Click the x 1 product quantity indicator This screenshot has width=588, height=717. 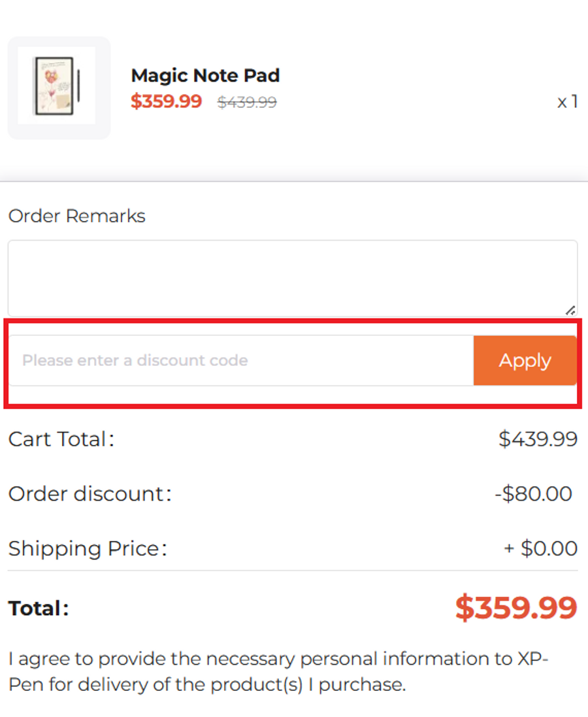(566, 102)
